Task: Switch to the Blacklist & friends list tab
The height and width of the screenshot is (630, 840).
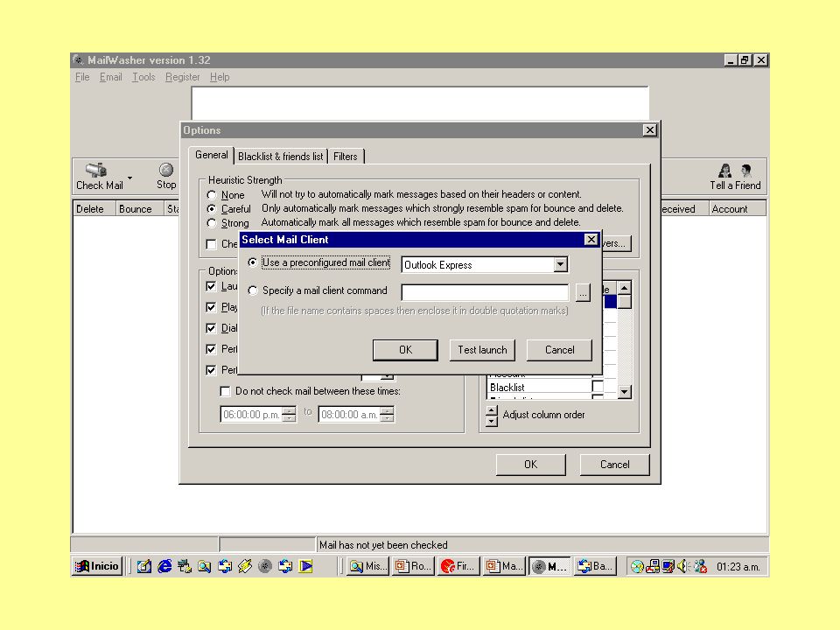Action: click(281, 157)
